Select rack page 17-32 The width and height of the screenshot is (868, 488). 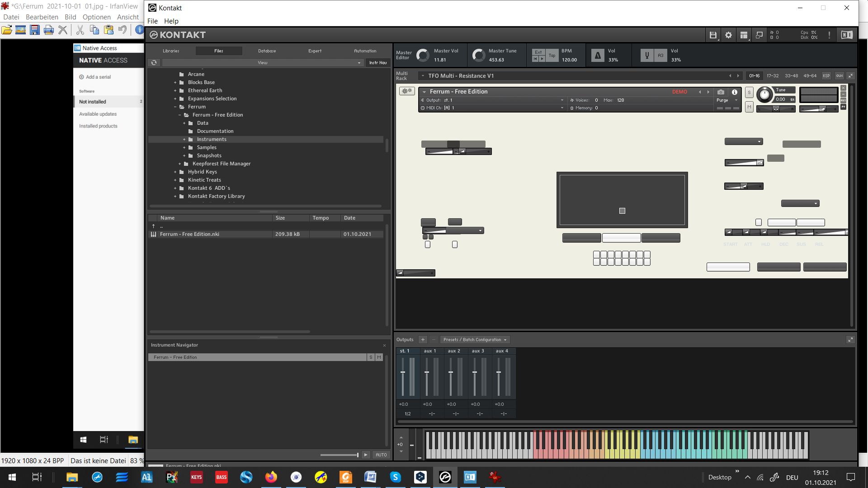click(x=772, y=76)
